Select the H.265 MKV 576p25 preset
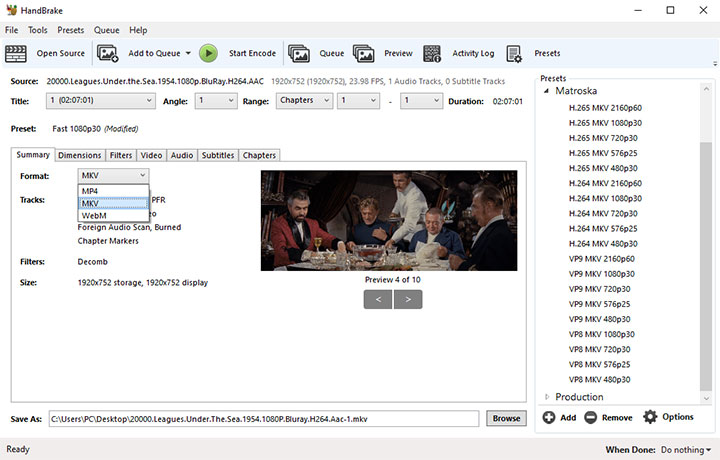Viewport: 720px width, 460px height. point(603,153)
